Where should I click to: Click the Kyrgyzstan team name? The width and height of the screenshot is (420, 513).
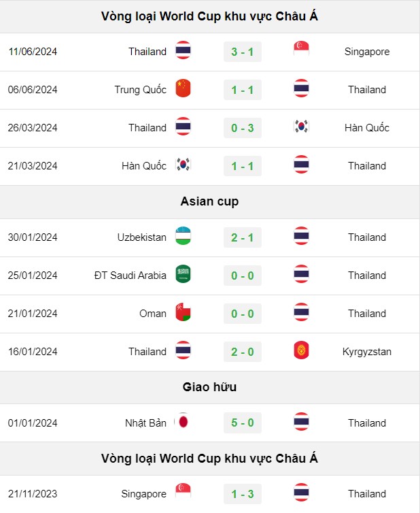tap(367, 352)
